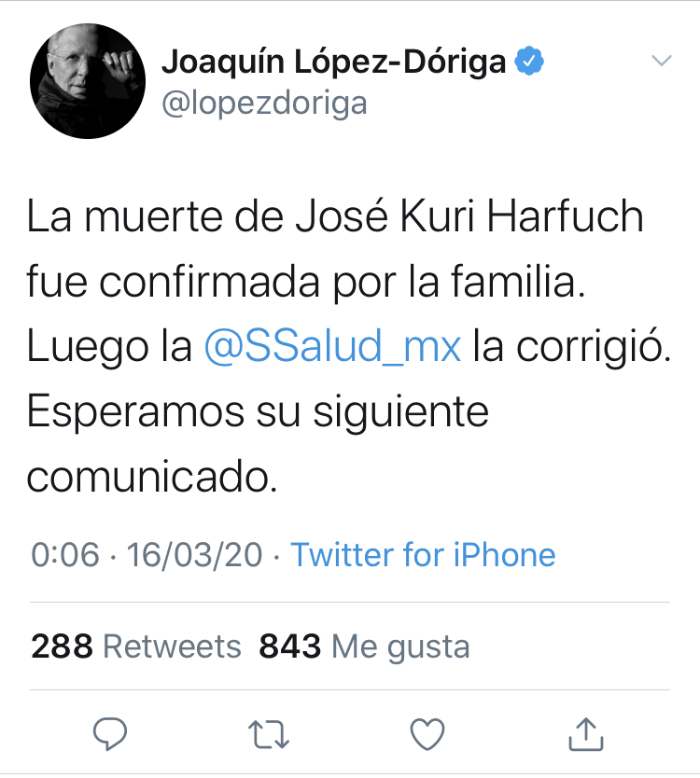
Task: Click the 0:06 · 16/03/20 timestamp
Action: tap(147, 554)
